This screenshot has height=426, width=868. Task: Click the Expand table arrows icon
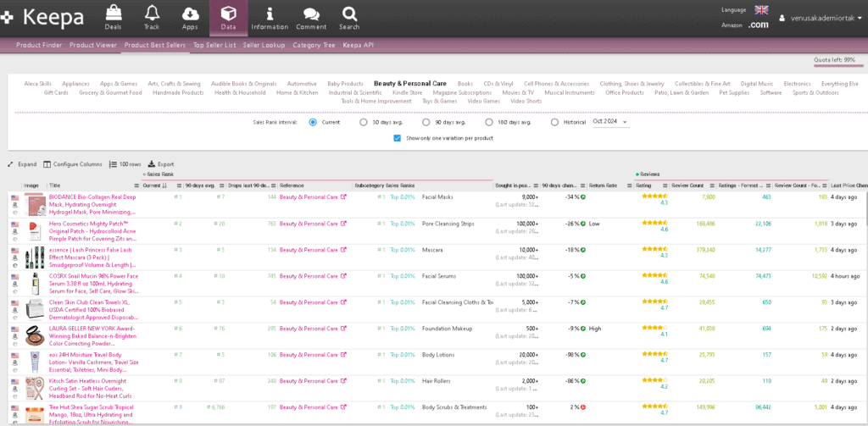coord(10,164)
